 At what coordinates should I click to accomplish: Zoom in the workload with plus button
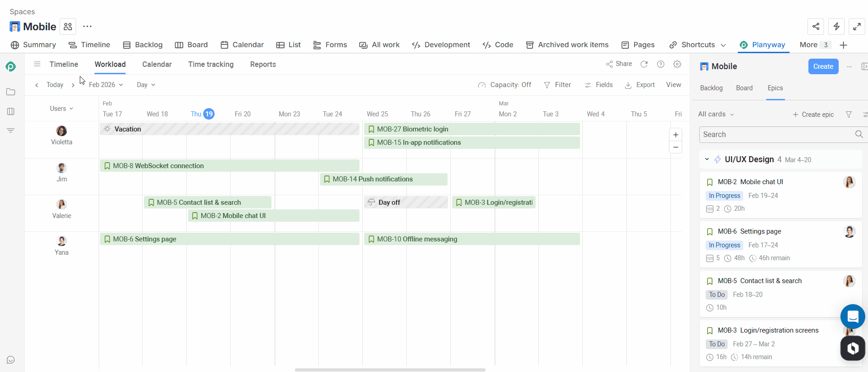[675, 135]
